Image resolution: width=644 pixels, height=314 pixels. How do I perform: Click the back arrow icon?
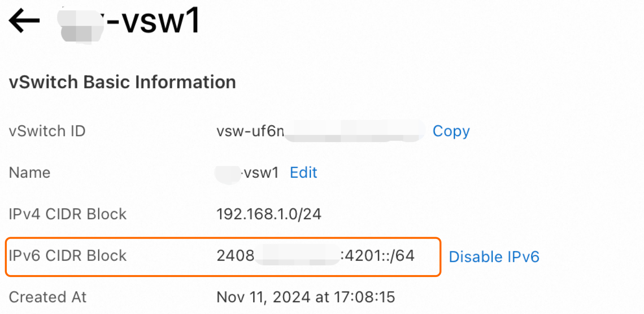point(24,20)
